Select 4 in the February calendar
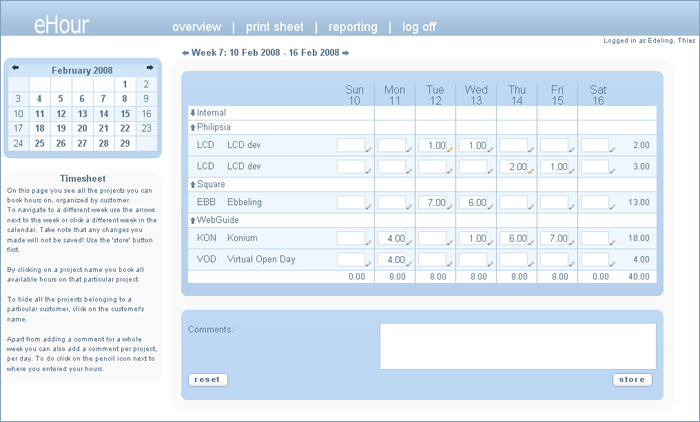The width and height of the screenshot is (700, 422). [40, 99]
